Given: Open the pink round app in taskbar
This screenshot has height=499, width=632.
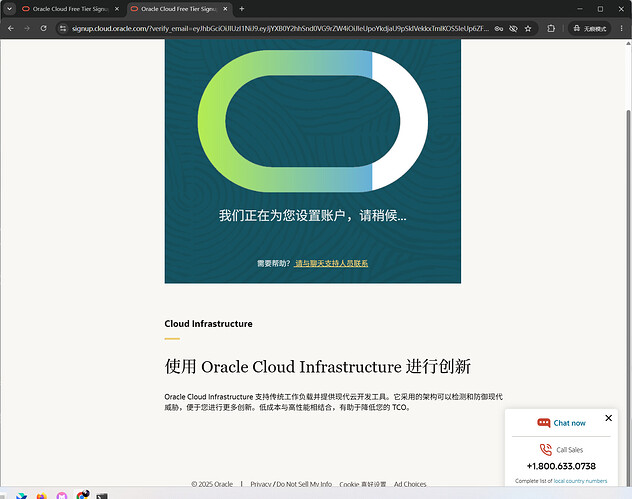Looking at the screenshot, I should 62,495.
